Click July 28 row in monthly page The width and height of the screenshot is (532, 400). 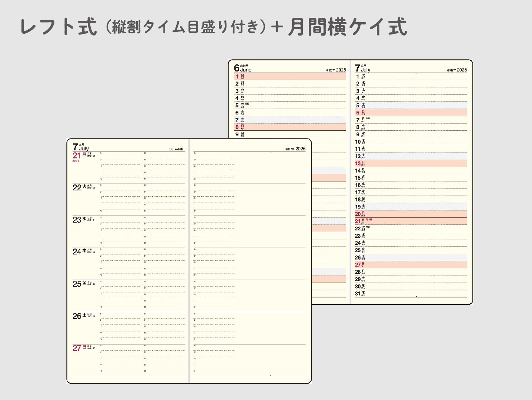[x=411, y=272]
